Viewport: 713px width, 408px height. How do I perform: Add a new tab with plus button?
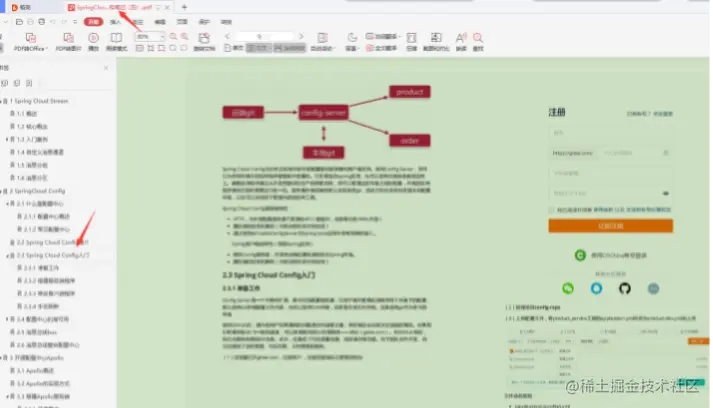184,7
